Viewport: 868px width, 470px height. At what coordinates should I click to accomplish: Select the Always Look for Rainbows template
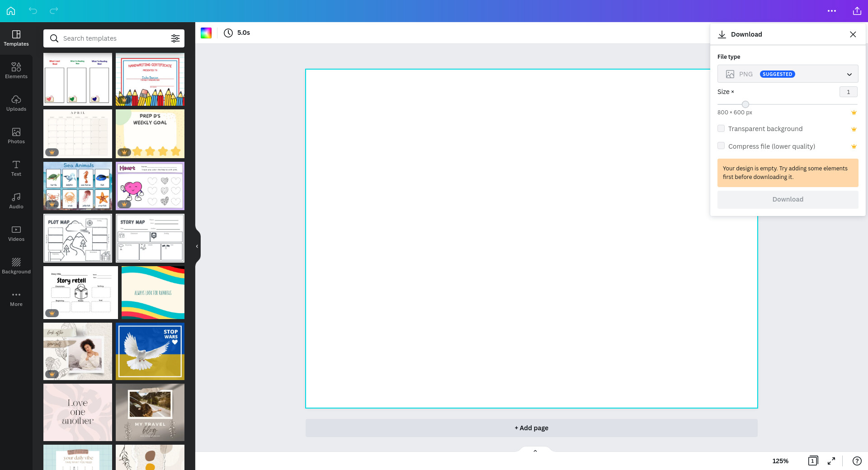(153, 293)
